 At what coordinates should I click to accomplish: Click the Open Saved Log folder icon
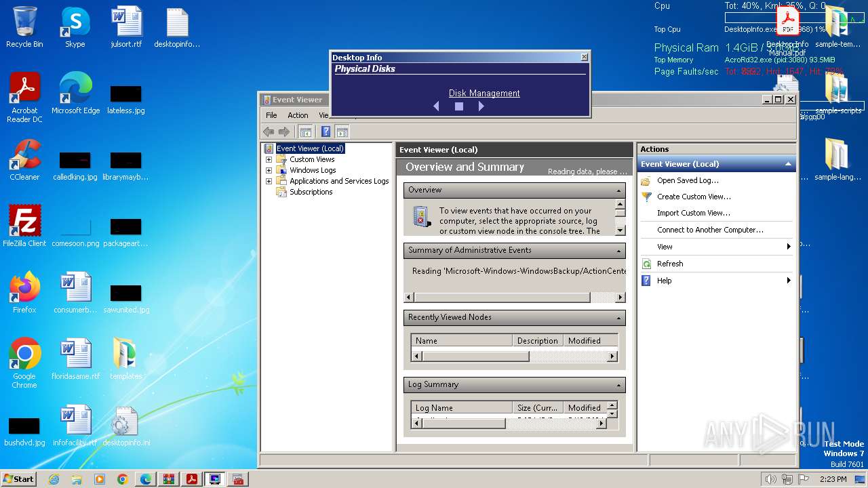pos(646,180)
